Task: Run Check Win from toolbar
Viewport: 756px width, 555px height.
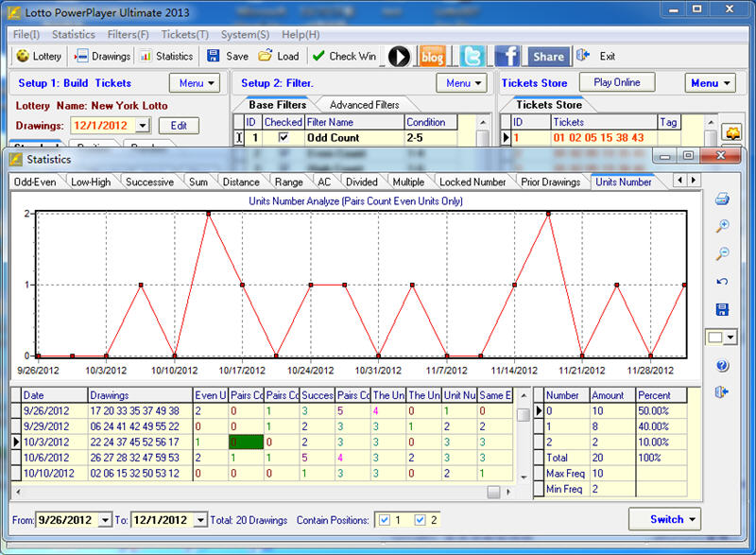Action: pyautogui.click(x=344, y=56)
